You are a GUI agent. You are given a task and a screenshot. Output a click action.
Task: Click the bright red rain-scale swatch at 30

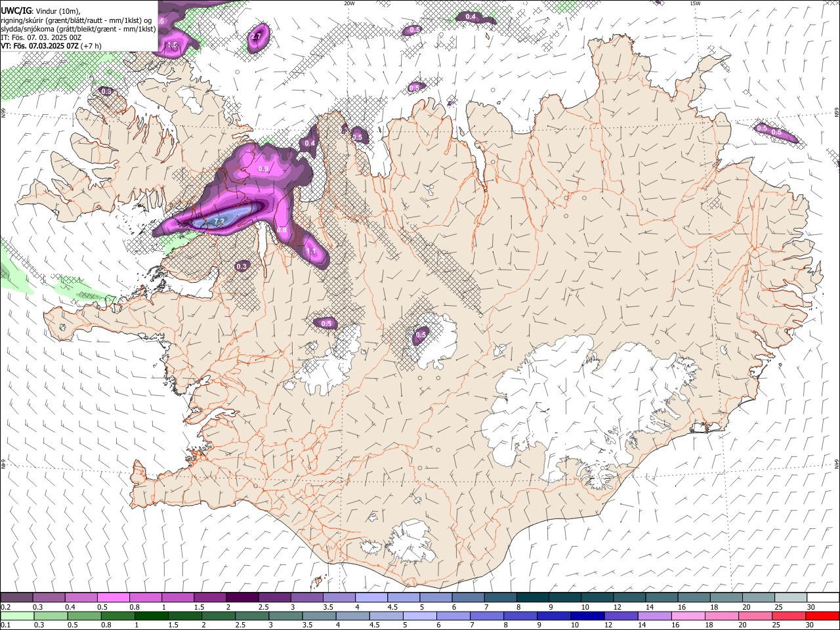[x=822, y=616]
